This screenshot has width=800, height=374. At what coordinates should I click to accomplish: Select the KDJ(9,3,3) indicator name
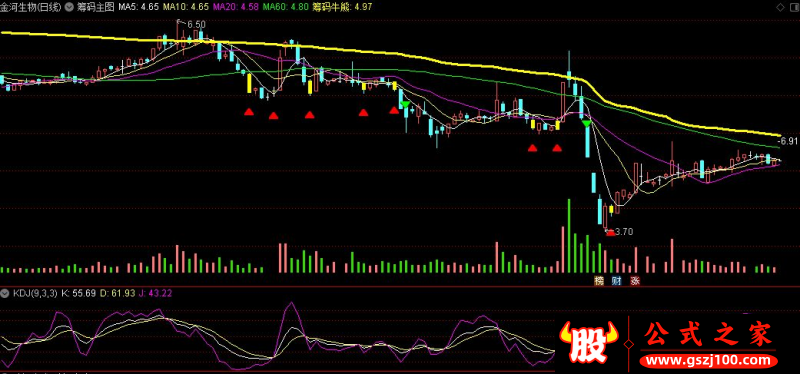tap(35, 293)
